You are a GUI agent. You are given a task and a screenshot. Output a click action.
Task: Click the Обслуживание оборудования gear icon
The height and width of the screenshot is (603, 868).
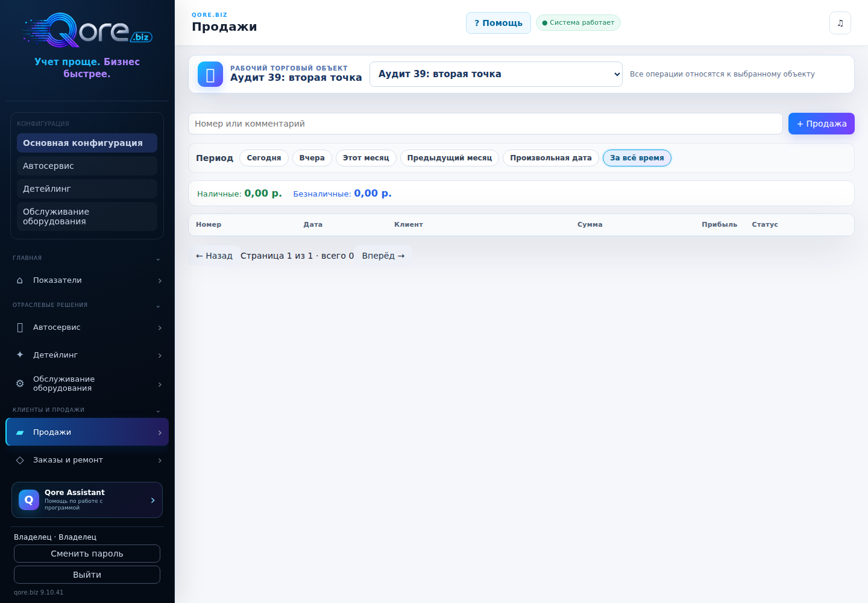pos(20,384)
